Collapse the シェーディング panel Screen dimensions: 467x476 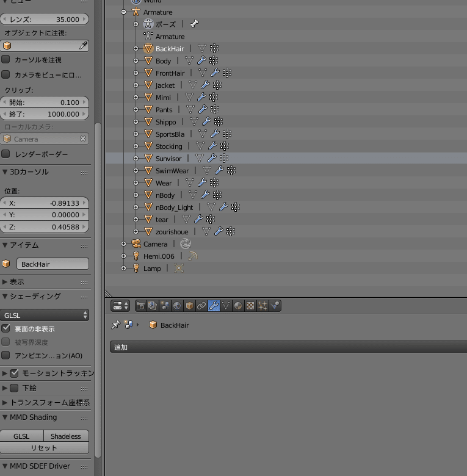[5, 297]
